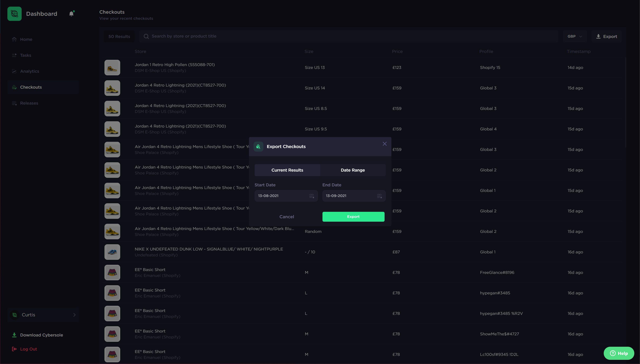Click the 14d ago timestamp
This screenshot has width=640, height=364.
coord(575,68)
